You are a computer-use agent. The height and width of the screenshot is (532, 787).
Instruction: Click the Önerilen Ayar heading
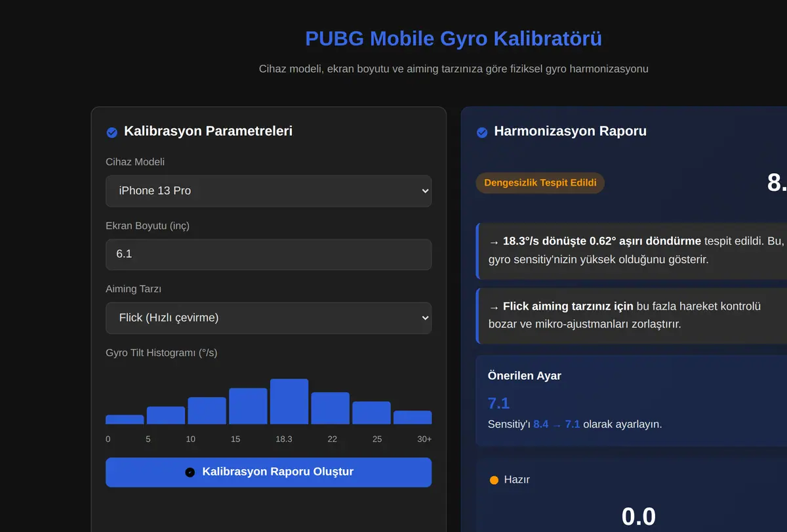click(525, 376)
